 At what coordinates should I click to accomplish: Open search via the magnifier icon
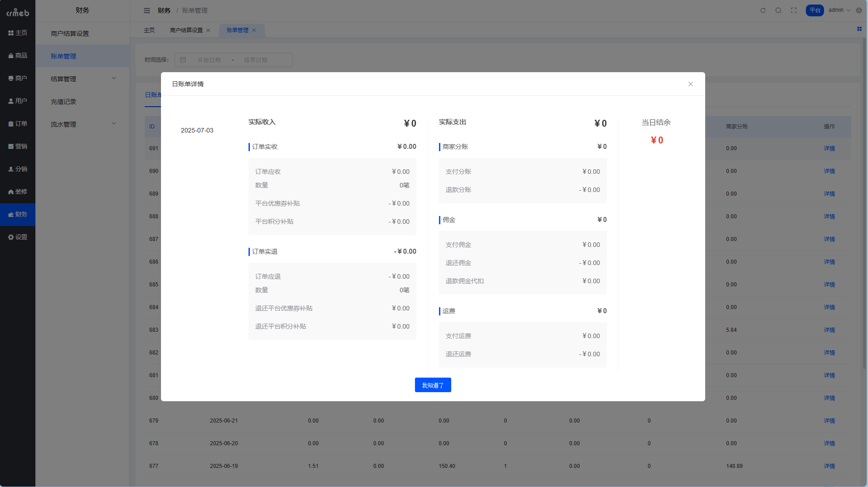coord(778,10)
